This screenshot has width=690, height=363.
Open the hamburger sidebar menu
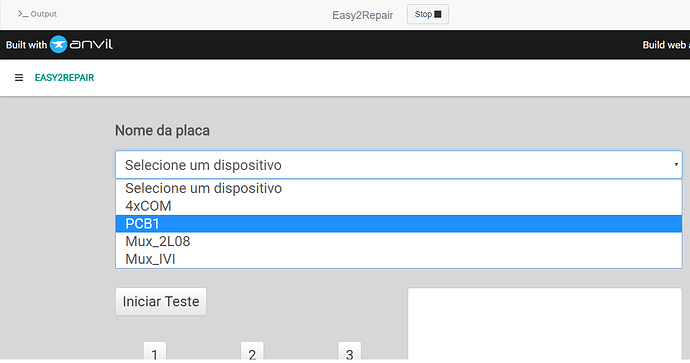pyautogui.click(x=19, y=78)
